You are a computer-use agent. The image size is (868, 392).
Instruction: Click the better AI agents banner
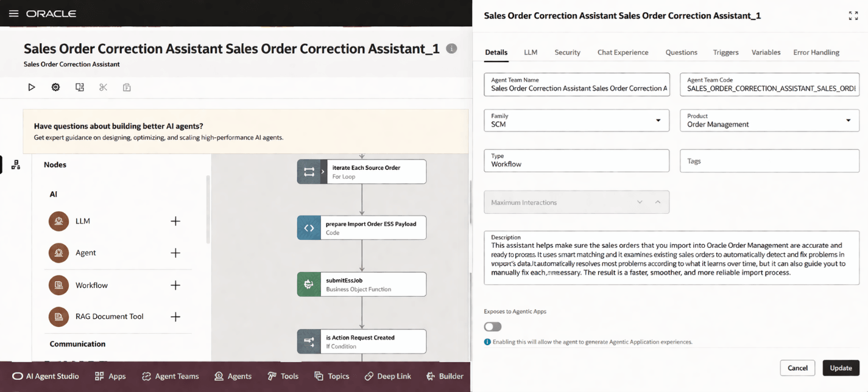246,131
